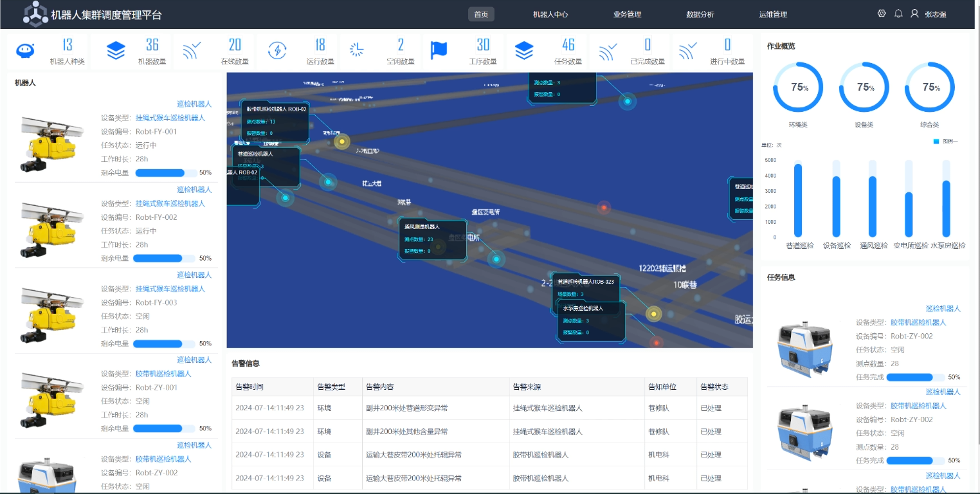Click the signal icon for 已完成数量
The image size is (980, 494).
click(608, 50)
